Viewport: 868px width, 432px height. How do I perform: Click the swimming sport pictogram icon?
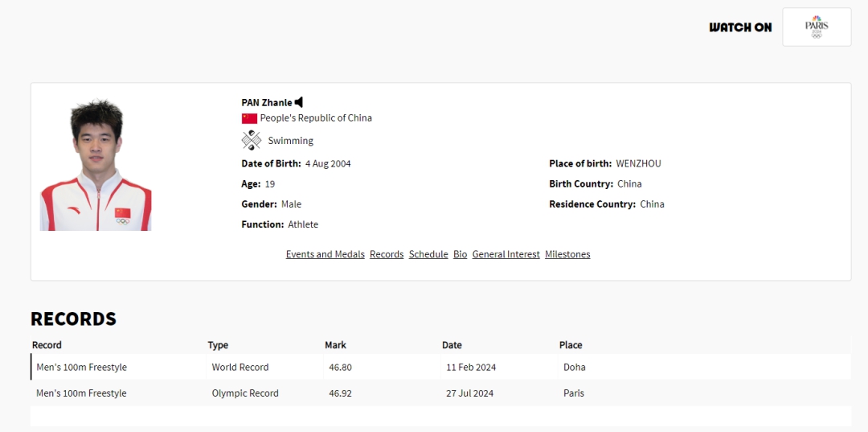[x=252, y=141]
